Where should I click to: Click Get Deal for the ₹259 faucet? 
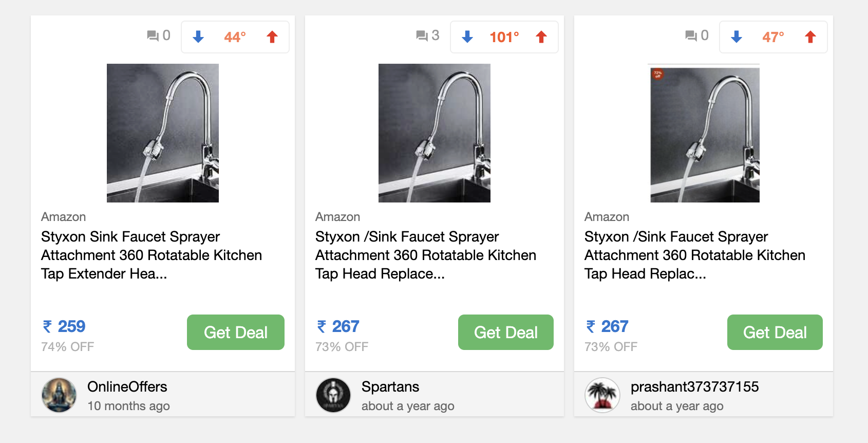click(236, 333)
